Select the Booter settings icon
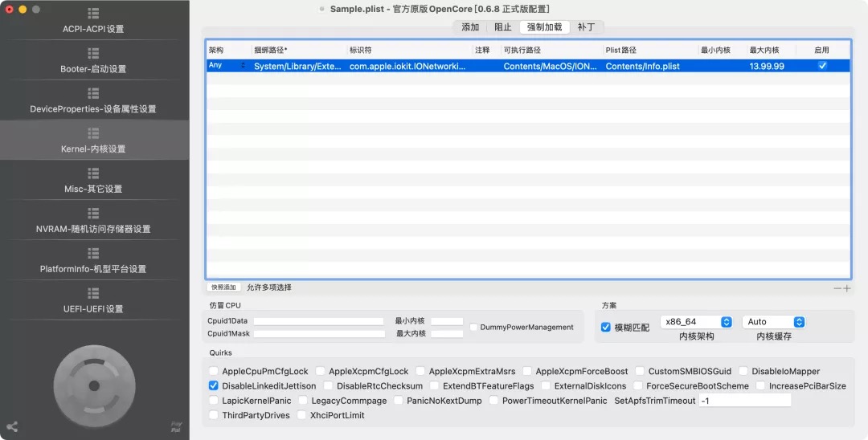 point(93,53)
